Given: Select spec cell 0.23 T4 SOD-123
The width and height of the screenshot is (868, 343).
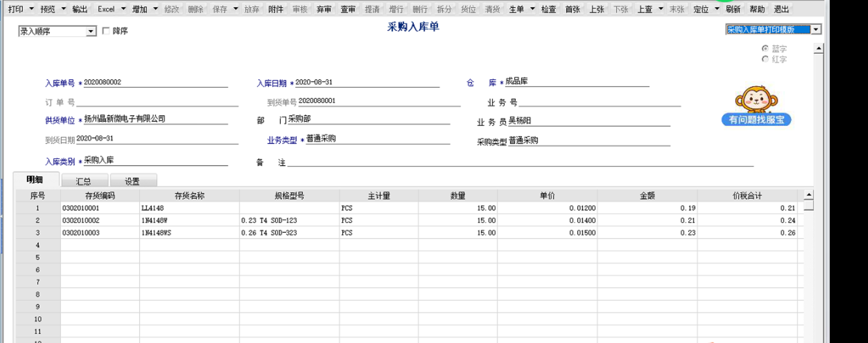Looking at the screenshot, I should pyautogui.click(x=290, y=220).
